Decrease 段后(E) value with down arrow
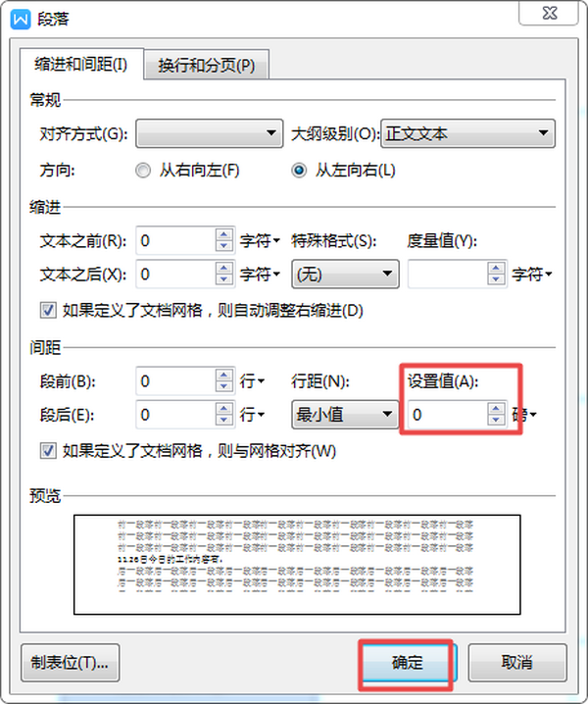588x704 pixels. pos(224,421)
